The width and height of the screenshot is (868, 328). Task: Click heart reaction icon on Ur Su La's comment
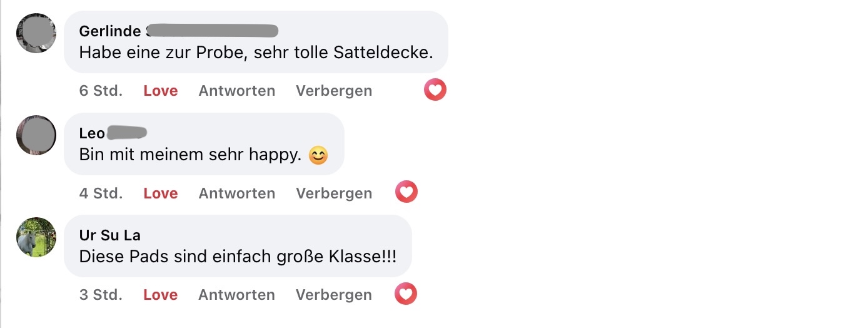point(406,294)
